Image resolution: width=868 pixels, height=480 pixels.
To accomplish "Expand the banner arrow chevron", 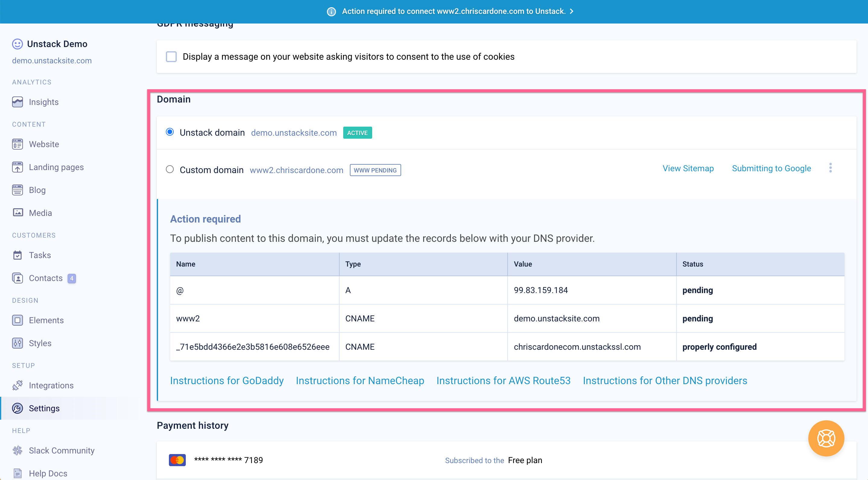I will click(572, 11).
